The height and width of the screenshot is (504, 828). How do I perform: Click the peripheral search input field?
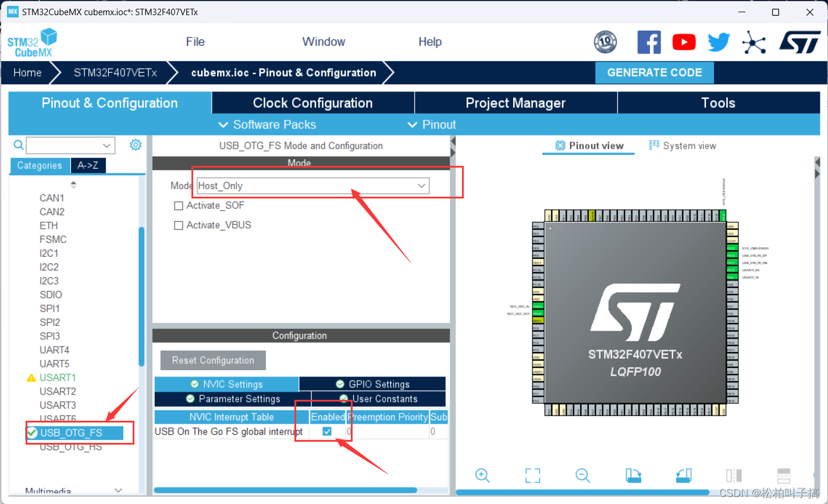(x=64, y=145)
